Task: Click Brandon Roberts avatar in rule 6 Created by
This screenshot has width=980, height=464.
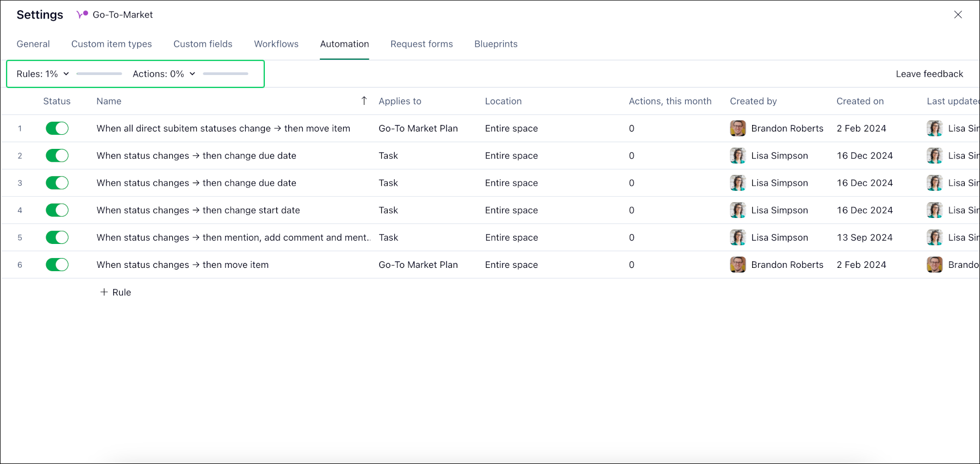Action: [x=737, y=265]
